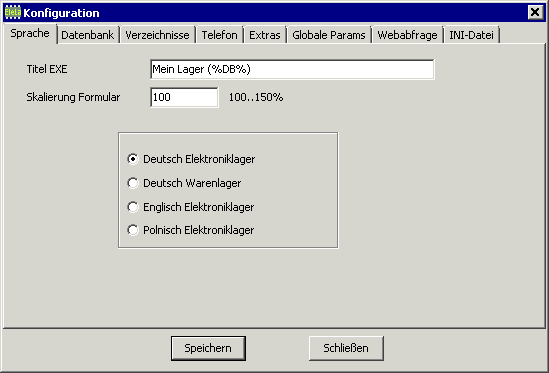Switch to the Verzeichnisse tab

pyautogui.click(x=157, y=35)
